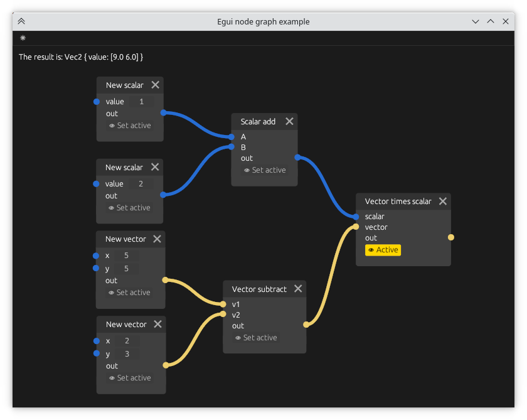Close the New vector node with x 5
The height and width of the screenshot is (420, 527).
[x=157, y=239]
